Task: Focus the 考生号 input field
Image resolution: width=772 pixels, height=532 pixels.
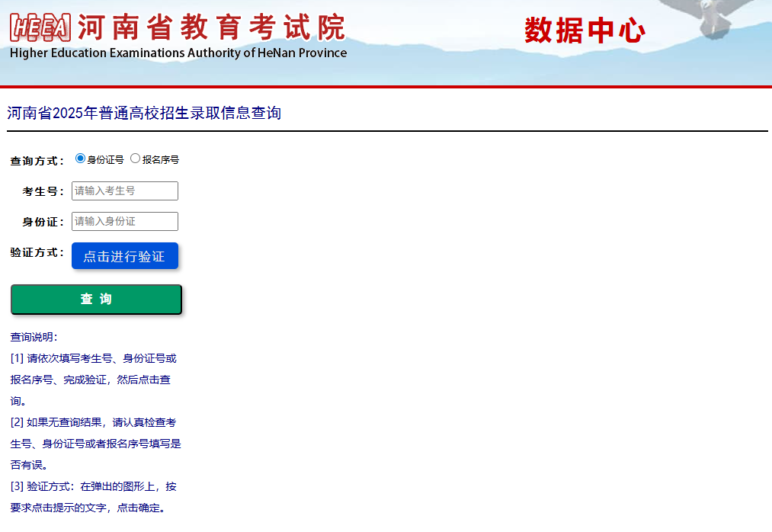Action: 125,191
